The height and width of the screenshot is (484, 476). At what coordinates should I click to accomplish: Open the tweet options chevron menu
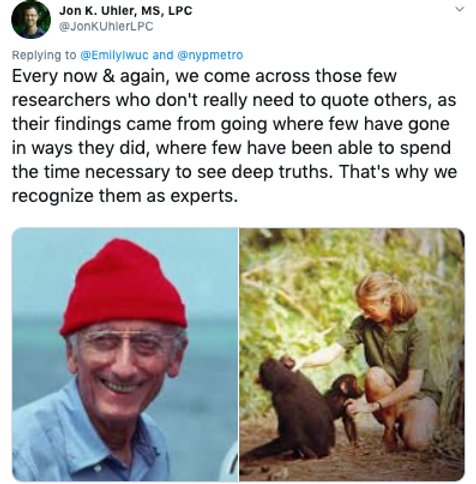point(460,9)
